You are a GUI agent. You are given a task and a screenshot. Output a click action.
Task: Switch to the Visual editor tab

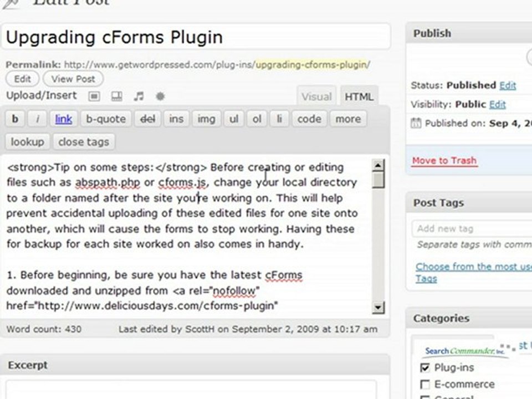(316, 96)
